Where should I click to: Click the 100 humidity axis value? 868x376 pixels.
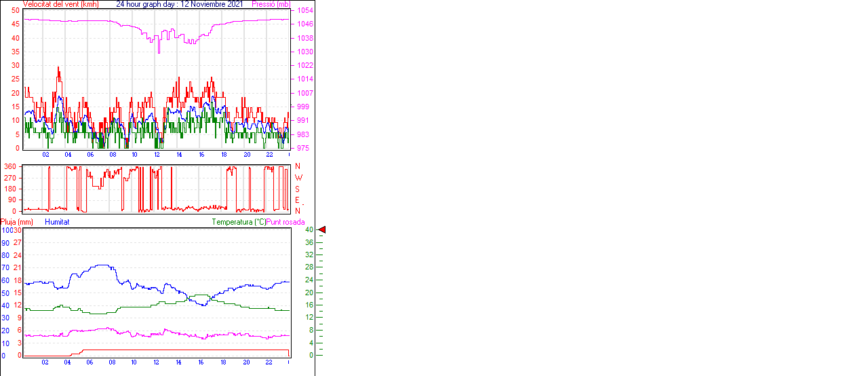click(7, 231)
